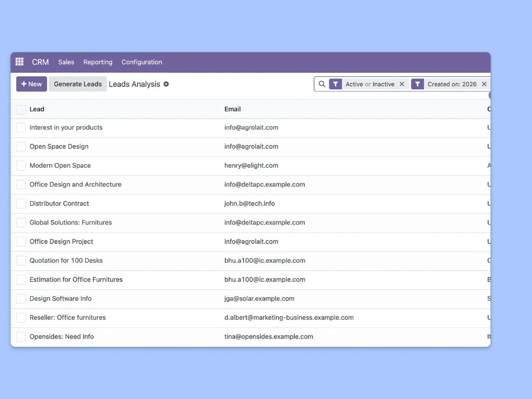
Task: Open Leads Analysis view settings via gear icon
Action: pyautogui.click(x=165, y=84)
